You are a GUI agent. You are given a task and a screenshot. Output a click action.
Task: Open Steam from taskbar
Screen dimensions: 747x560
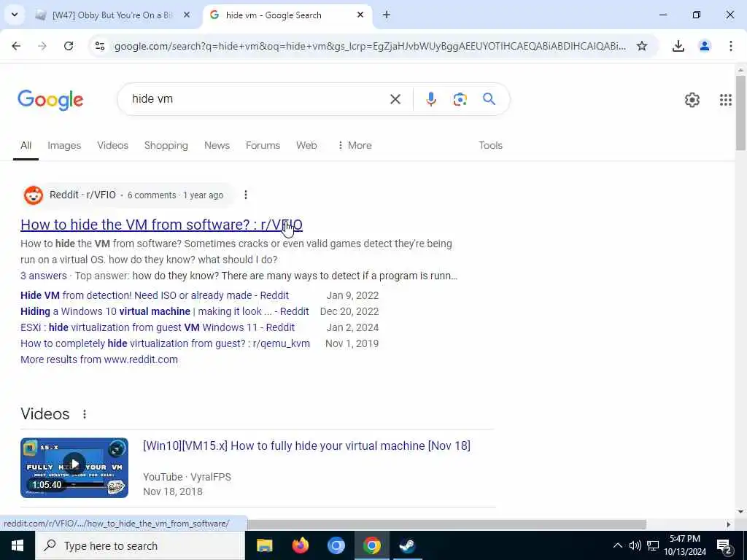pos(407,545)
